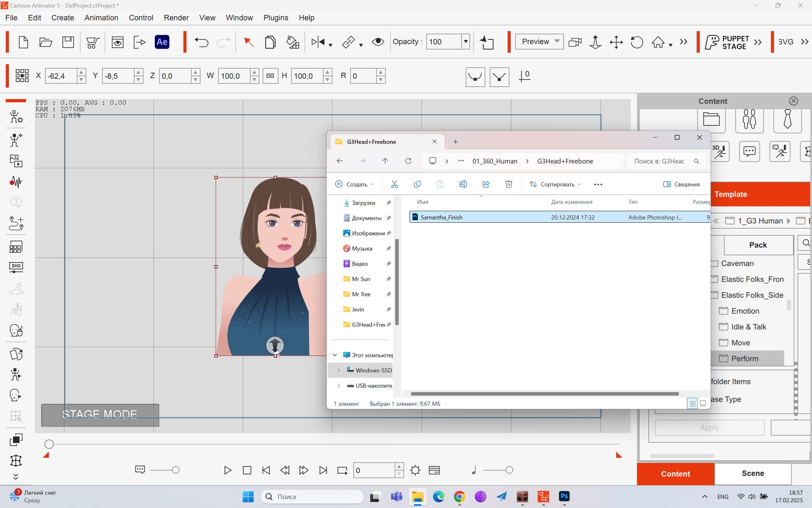The height and width of the screenshot is (508, 812).
Task: Click the New Project icon
Action: [24, 42]
